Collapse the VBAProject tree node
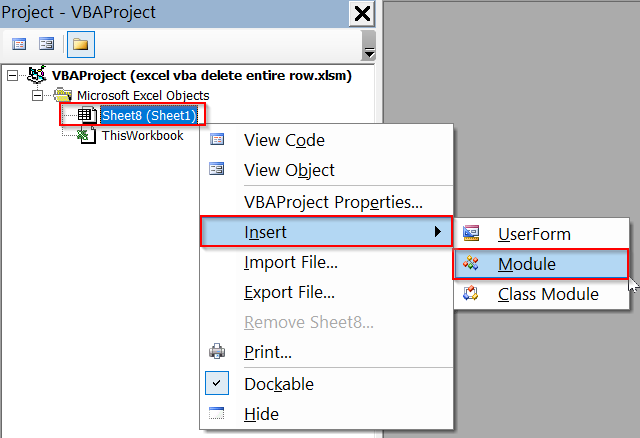The height and width of the screenshot is (438, 640). pyautogui.click(x=13, y=75)
